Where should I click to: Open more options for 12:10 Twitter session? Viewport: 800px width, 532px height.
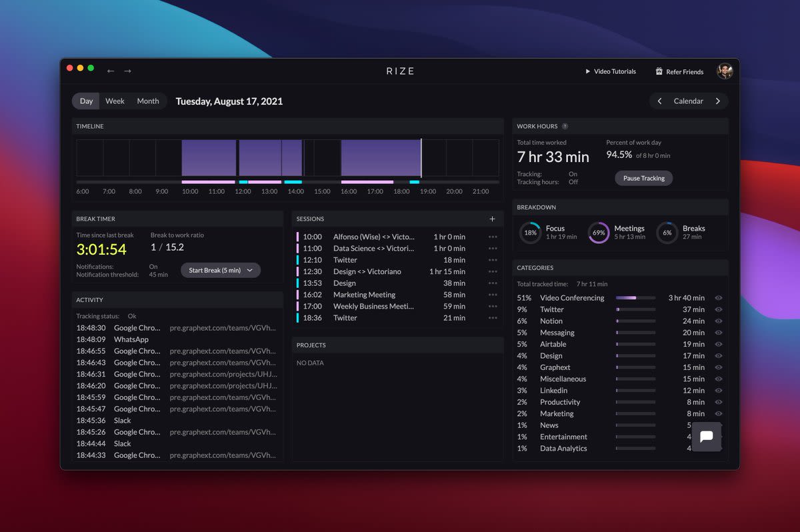click(493, 260)
